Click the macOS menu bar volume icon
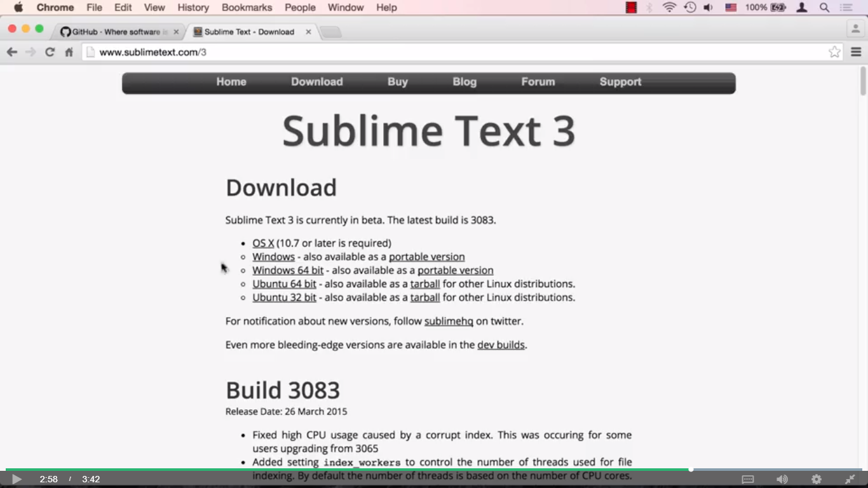This screenshot has width=868, height=488. pyautogui.click(x=709, y=8)
